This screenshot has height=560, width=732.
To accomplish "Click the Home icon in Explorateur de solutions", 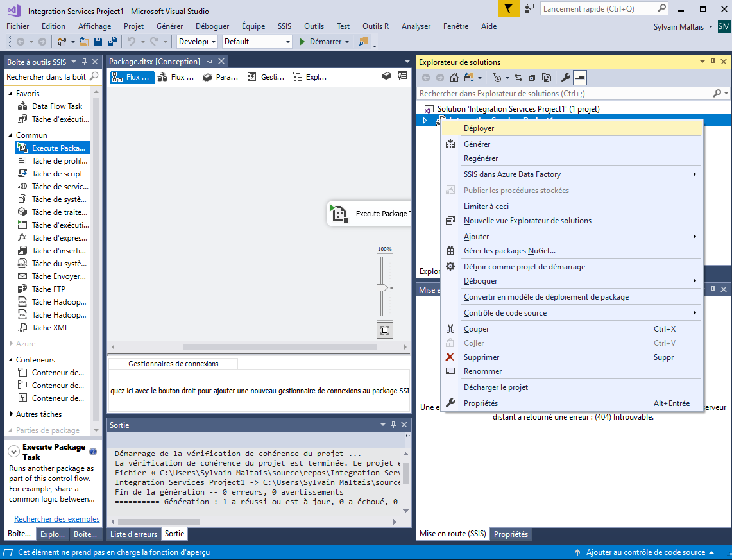I will coord(454,78).
